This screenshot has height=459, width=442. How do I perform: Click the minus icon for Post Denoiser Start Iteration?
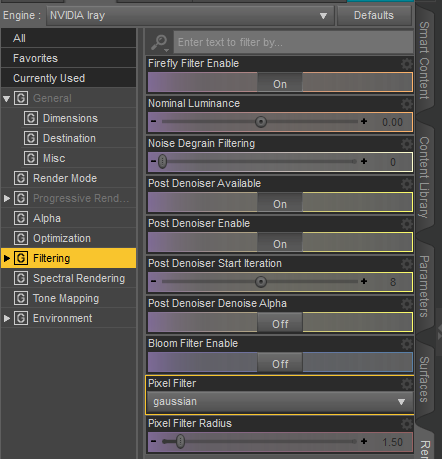point(153,281)
